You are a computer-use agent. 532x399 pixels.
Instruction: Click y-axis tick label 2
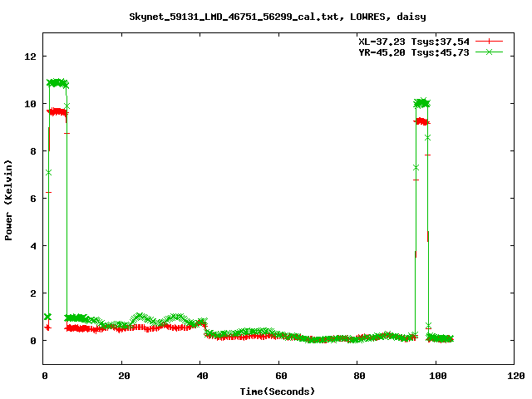pos(33,293)
